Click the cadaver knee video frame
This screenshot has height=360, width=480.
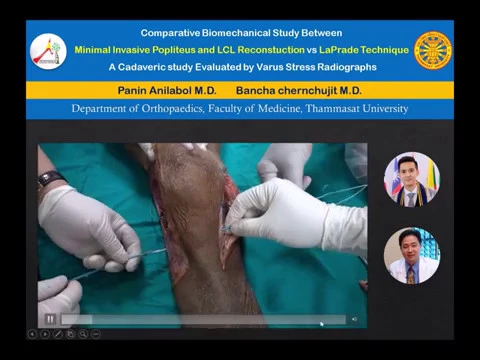202,235
